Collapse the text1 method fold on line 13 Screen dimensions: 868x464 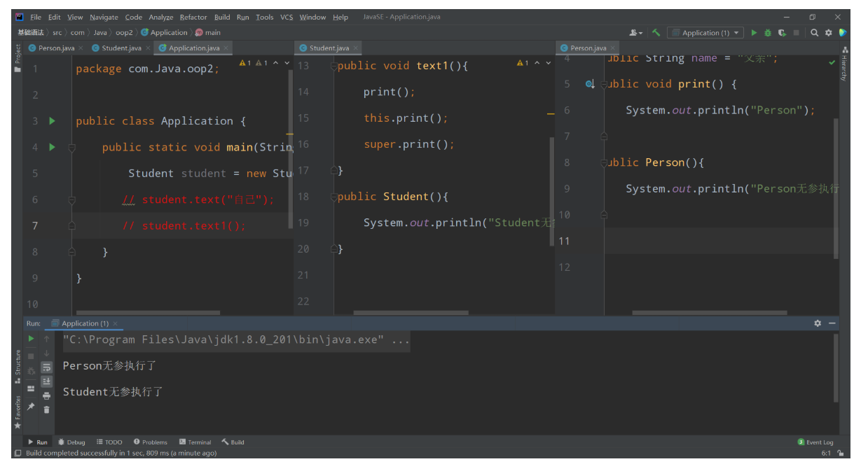(x=334, y=66)
